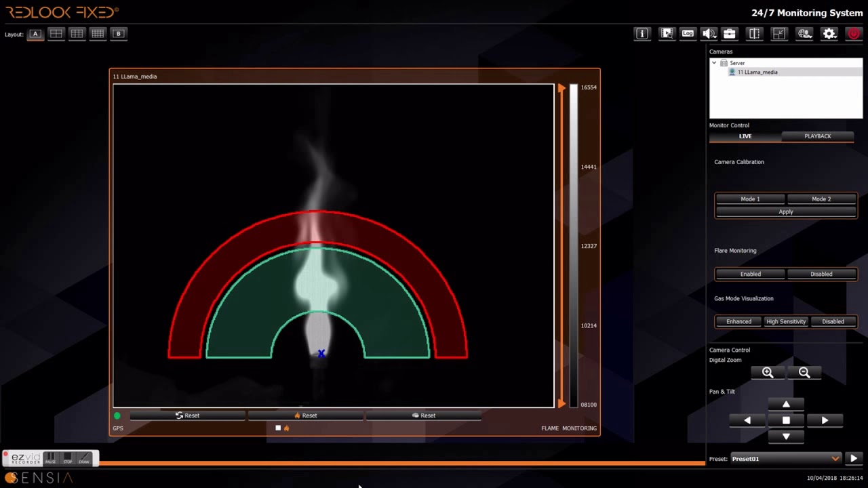Click the Reset button with arrows icon
Image resolution: width=868 pixels, height=488 pixels.
188,416
